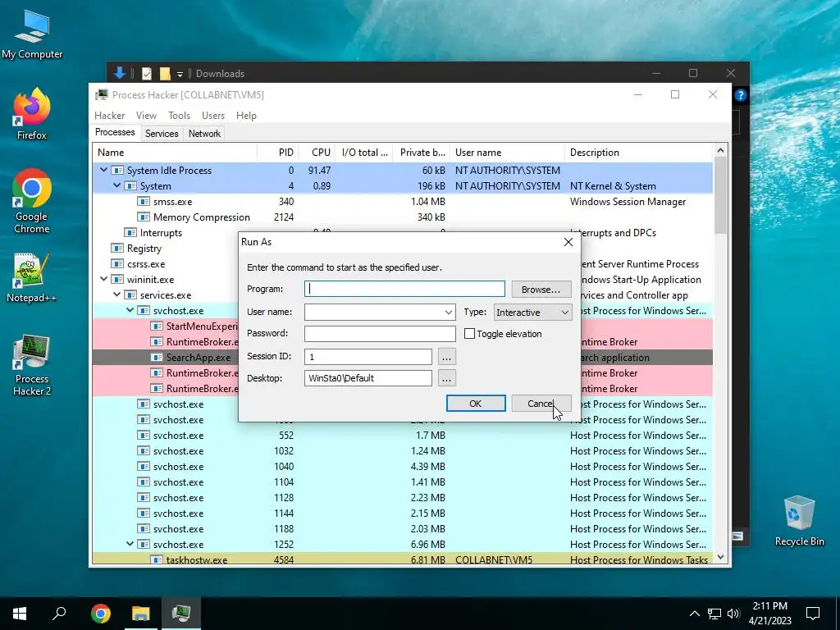840x630 pixels.
Task: Open the Tools menu
Action: click(179, 116)
